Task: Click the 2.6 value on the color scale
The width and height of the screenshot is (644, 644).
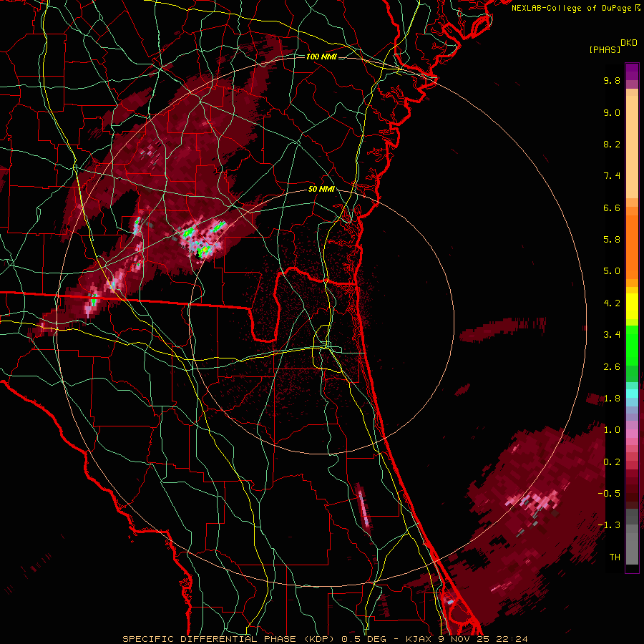Action: tap(612, 367)
